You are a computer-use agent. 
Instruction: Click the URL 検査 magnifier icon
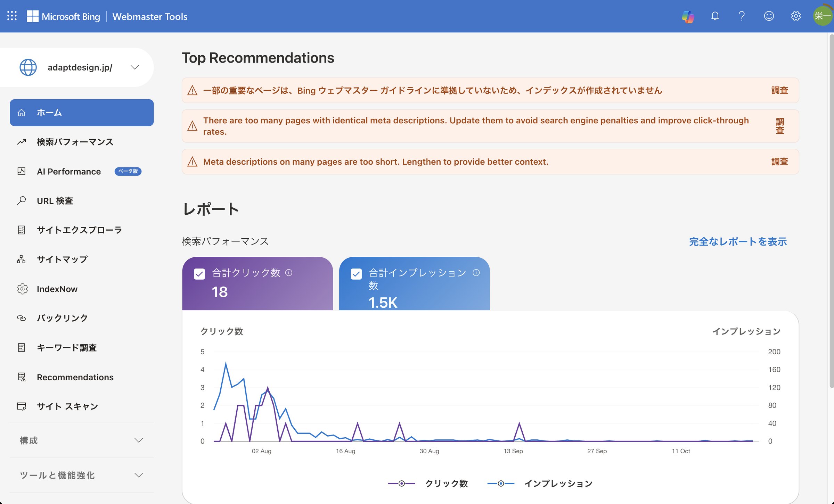[x=22, y=200]
